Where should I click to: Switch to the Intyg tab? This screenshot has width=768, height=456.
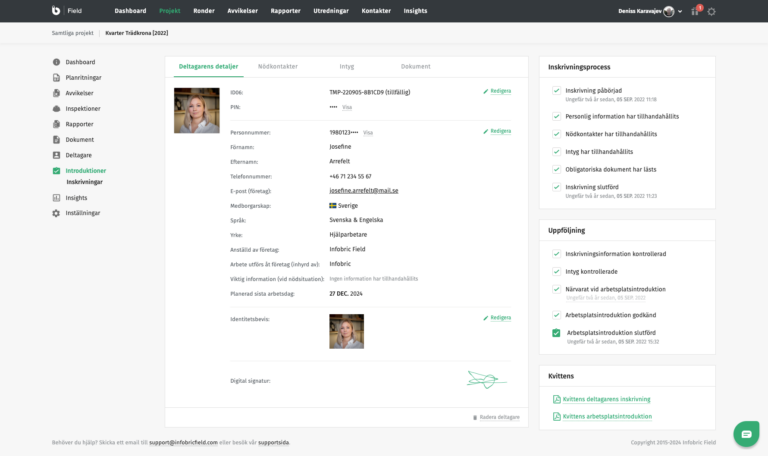346,66
